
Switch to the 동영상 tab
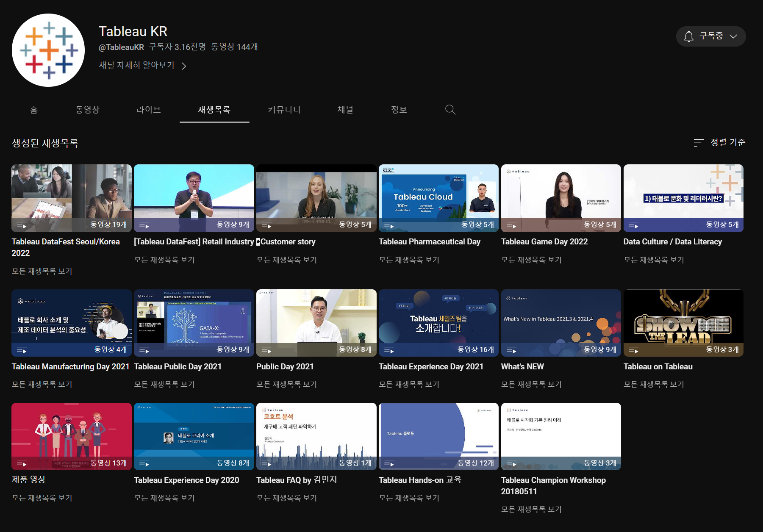87,110
